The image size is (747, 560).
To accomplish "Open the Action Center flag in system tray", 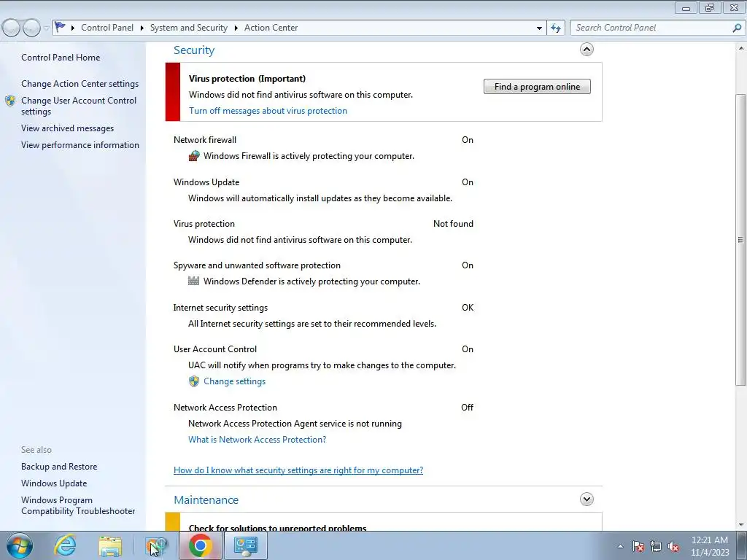I will tap(638, 546).
